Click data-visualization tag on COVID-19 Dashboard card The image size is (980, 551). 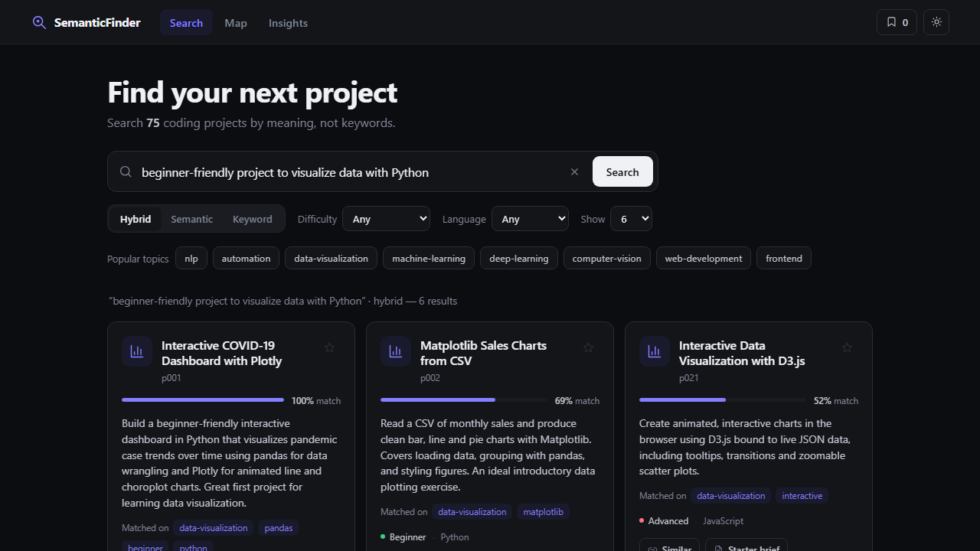pos(214,528)
